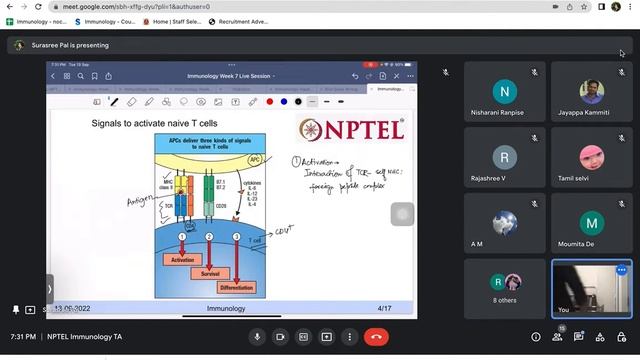Screen dimensions: 640x360
Task: Toggle the camera in Meet controls
Action: click(x=280, y=337)
